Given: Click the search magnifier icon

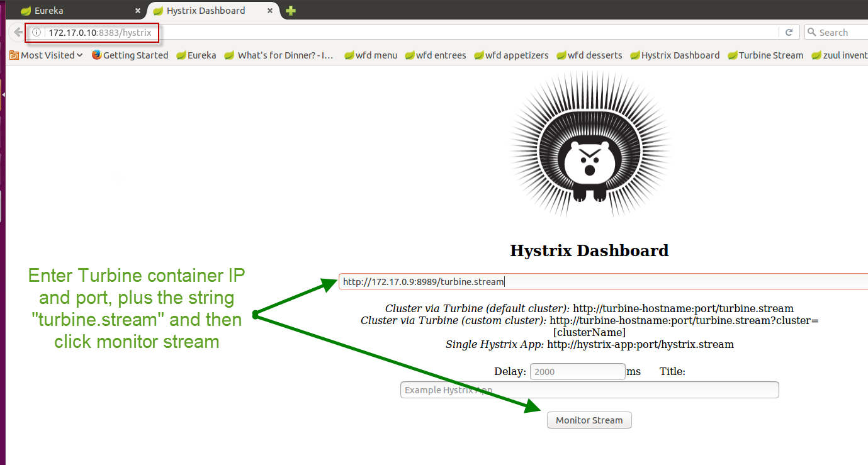Looking at the screenshot, I should (x=812, y=32).
